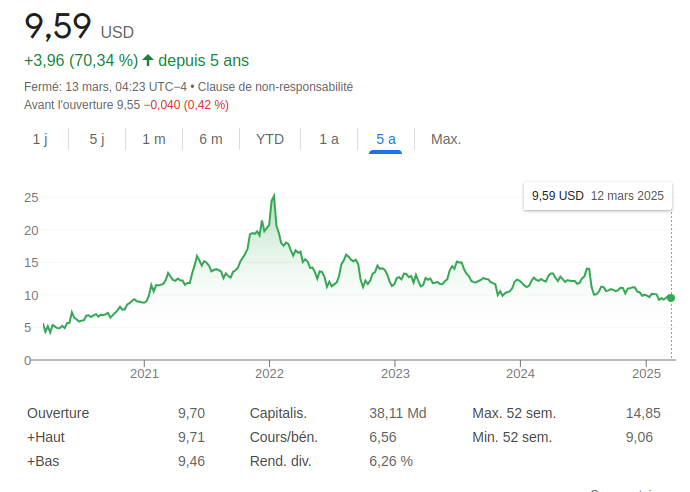Click the Capitalis. statistic label
The image size is (690, 492).
pos(278,413)
